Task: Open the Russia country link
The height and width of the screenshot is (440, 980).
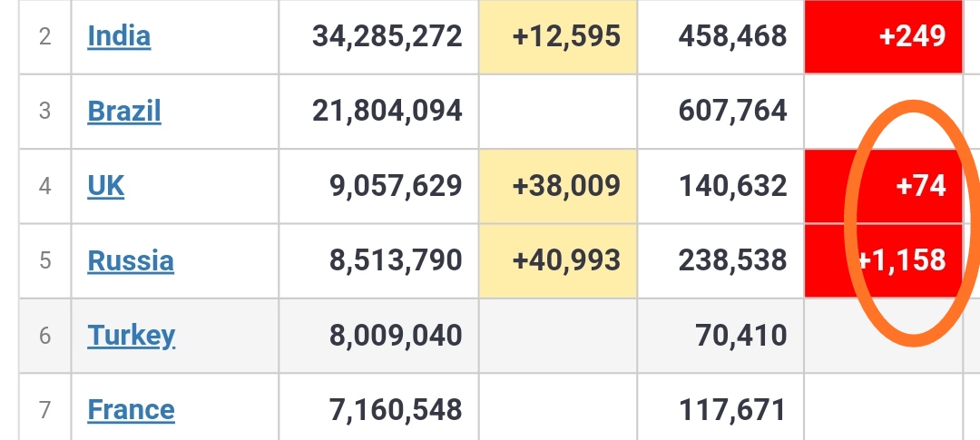Action: tap(131, 260)
